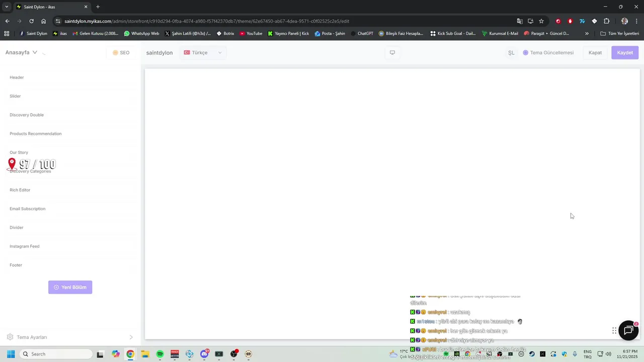Reload the current page
644x362 pixels.
point(31,21)
